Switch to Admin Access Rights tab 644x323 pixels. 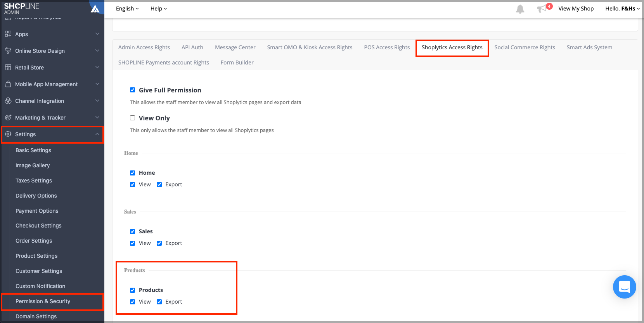144,47
